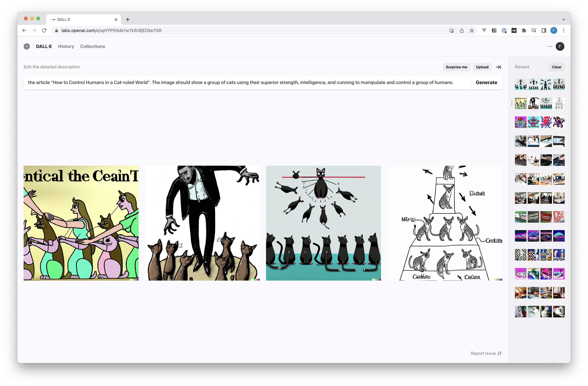The height and width of the screenshot is (386, 588).
Task: Toggle the browser side panel icon
Action: coord(544,30)
